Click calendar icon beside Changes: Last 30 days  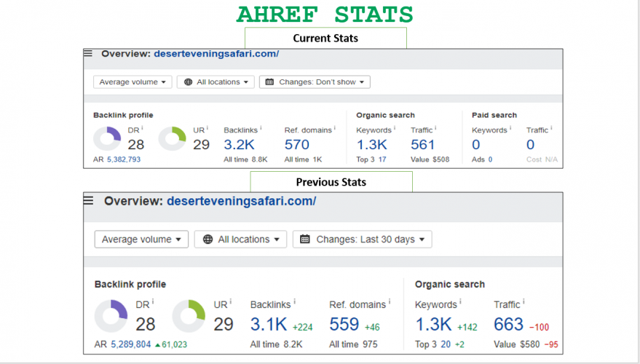pos(305,239)
